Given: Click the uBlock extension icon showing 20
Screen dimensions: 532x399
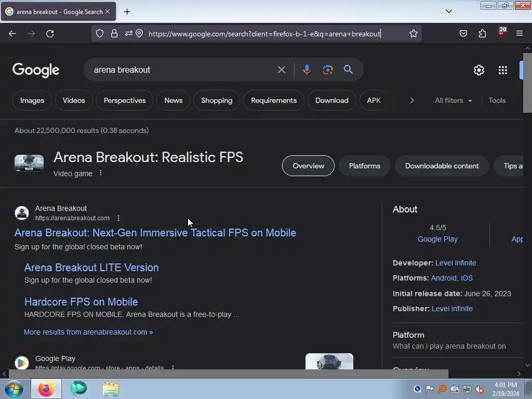Looking at the screenshot, I should coord(501,32).
